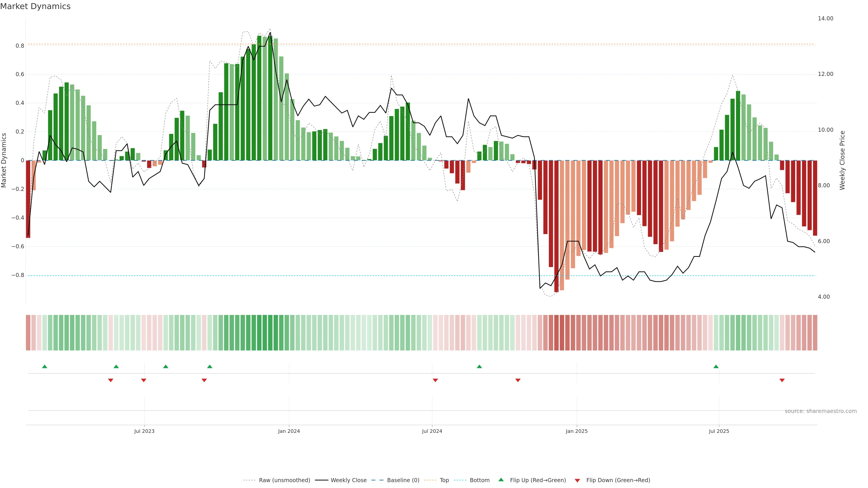Click the Jan 2024 x-axis label
The height and width of the screenshot is (488, 868).
pyautogui.click(x=289, y=431)
